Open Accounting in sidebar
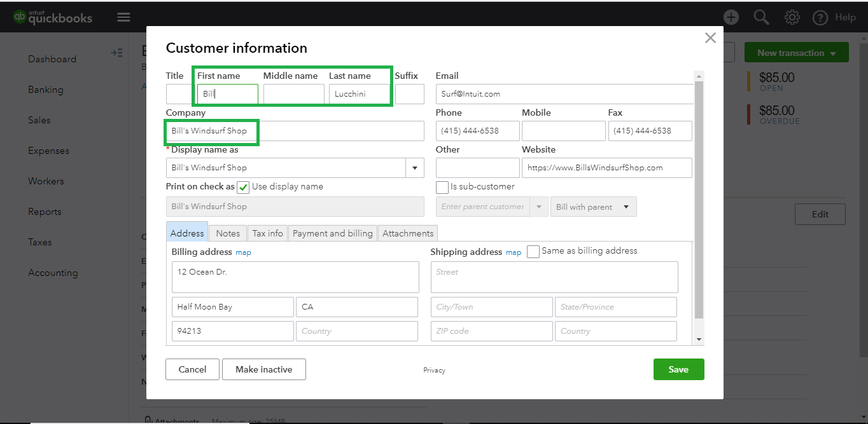Viewport: 868px width, 424px height. pos(53,273)
